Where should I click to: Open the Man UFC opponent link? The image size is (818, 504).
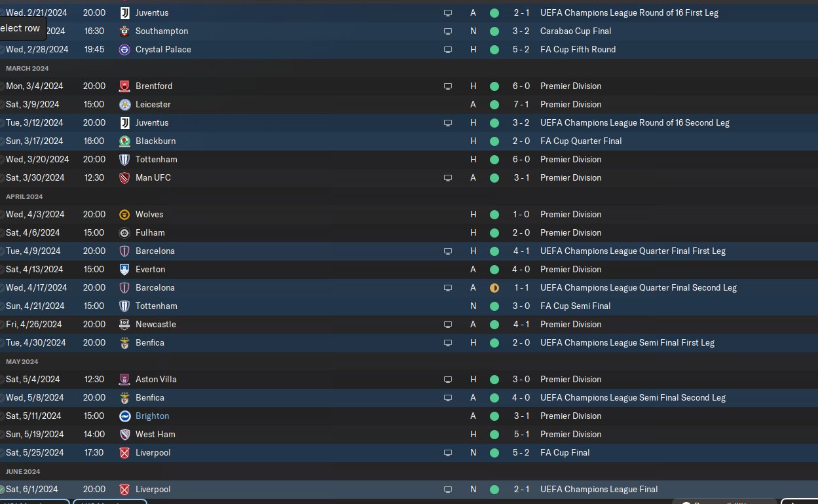[x=153, y=177]
